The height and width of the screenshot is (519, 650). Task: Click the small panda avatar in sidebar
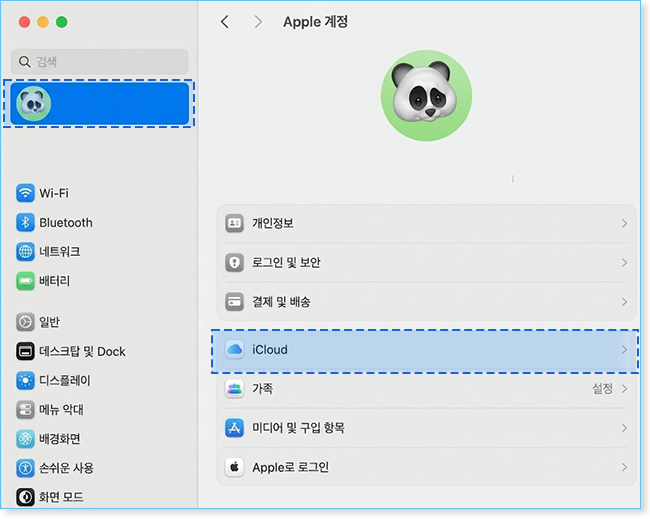tap(34, 103)
